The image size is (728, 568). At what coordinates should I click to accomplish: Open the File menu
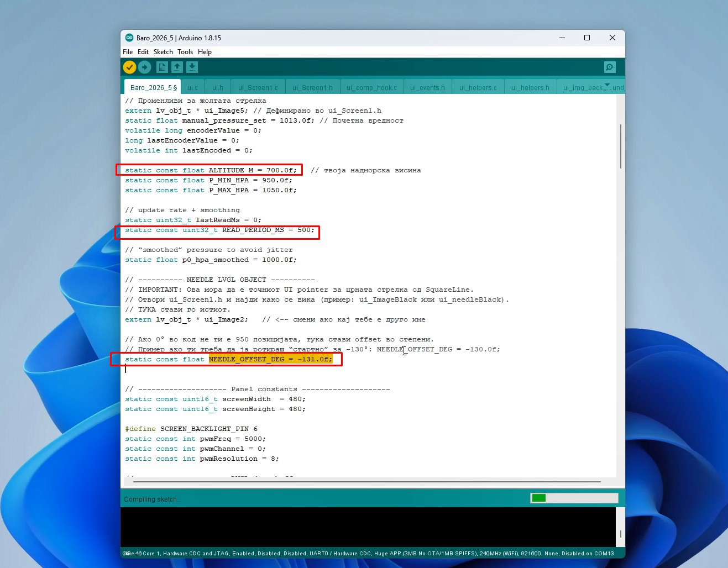tap(128, 52)
